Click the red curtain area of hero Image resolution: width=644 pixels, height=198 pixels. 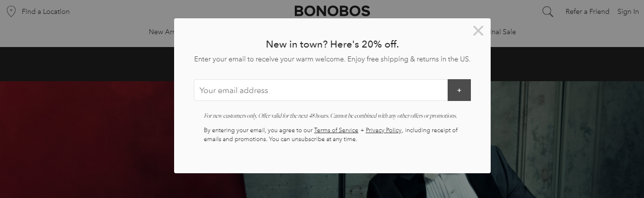point(87,139)
